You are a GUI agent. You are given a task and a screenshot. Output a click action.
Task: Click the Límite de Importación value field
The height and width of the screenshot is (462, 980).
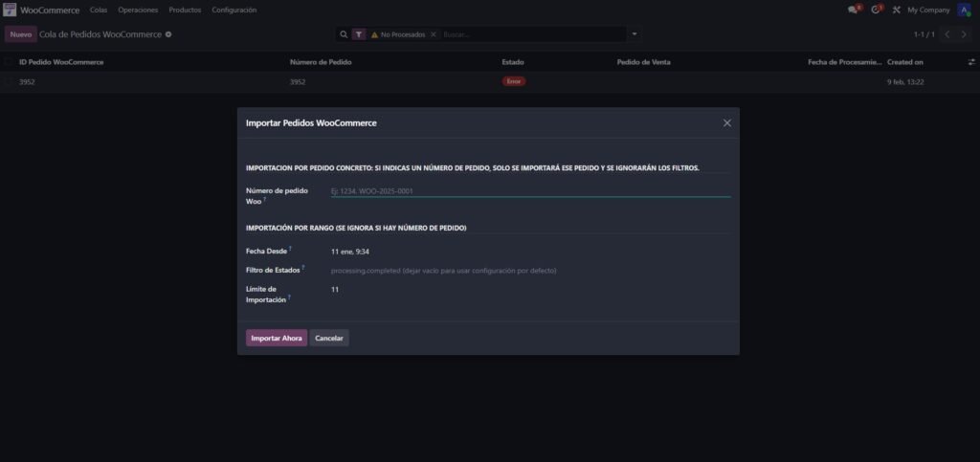pos(530,290)
